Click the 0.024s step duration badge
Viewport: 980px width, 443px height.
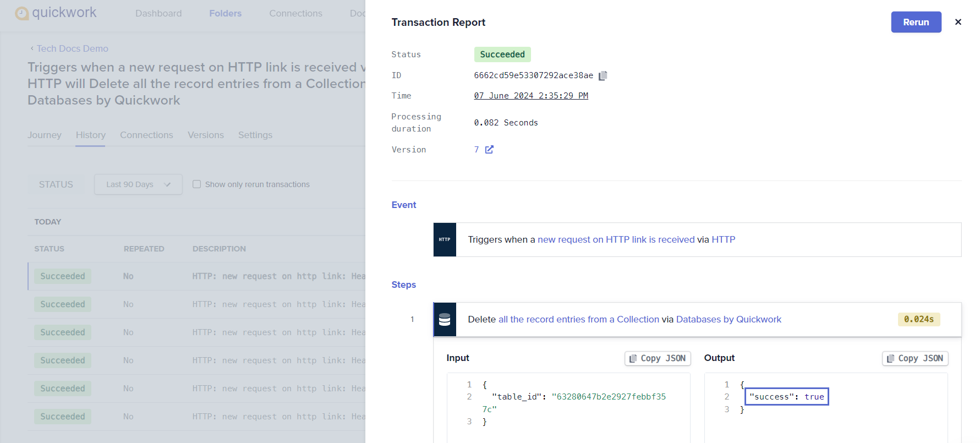(919, 319)
